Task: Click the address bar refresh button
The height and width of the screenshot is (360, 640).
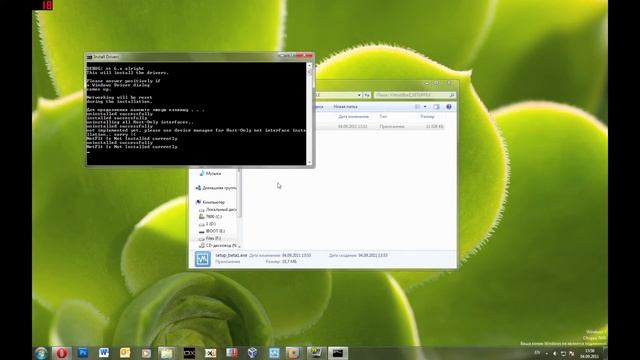Action: [367, 95]
